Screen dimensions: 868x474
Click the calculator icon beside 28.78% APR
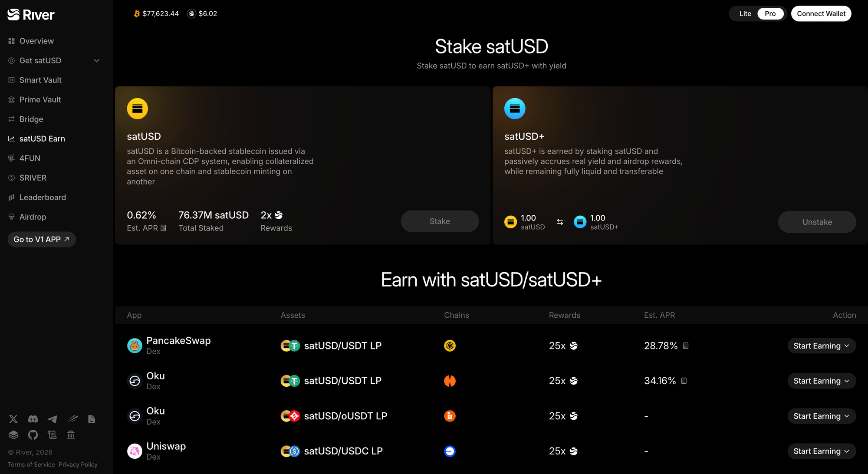pos(686,346)
